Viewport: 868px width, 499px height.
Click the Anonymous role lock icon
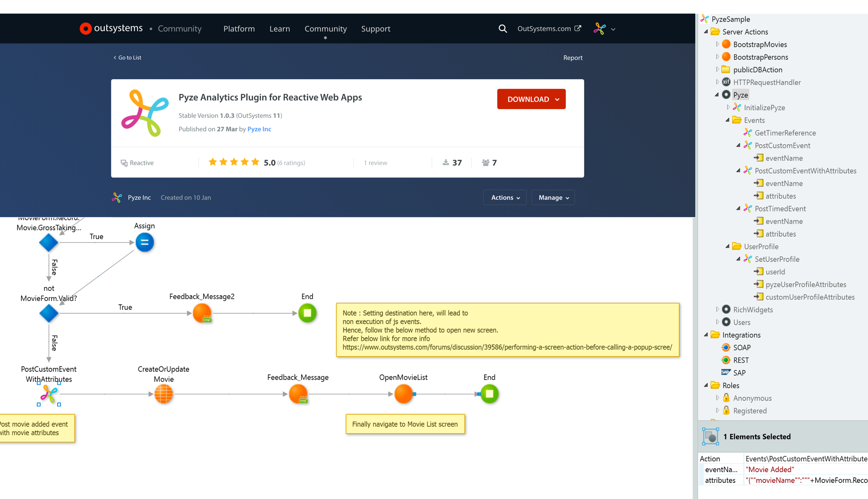[726, 397]
